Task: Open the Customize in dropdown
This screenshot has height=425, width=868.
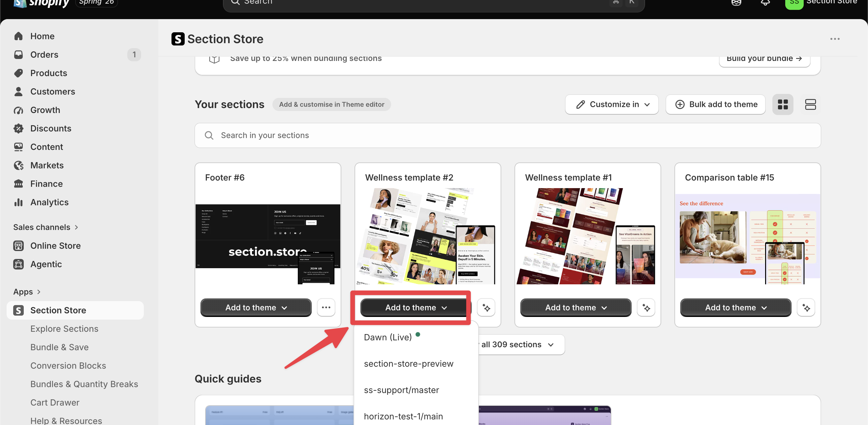Action: click(x=612, y=105)
